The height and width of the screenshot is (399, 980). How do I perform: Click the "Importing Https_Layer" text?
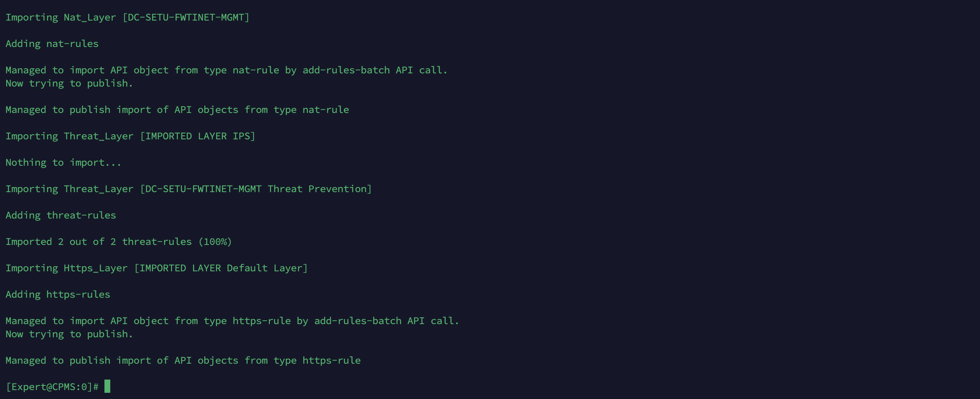tap(66, 268)
